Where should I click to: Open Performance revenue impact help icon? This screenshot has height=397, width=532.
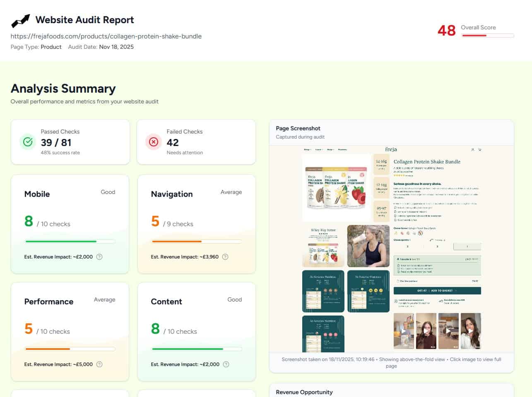[99, 364]
